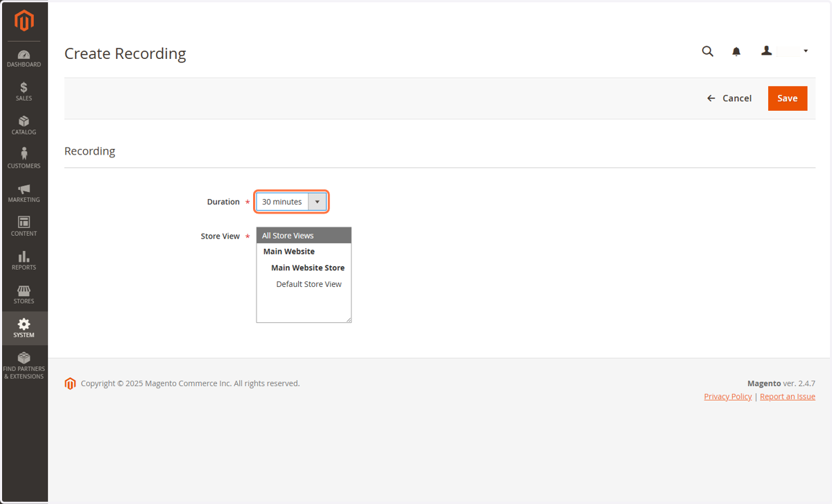Open the Marketing menu
Viewport: 832px width, 504px height.
[x=24, y=193]
